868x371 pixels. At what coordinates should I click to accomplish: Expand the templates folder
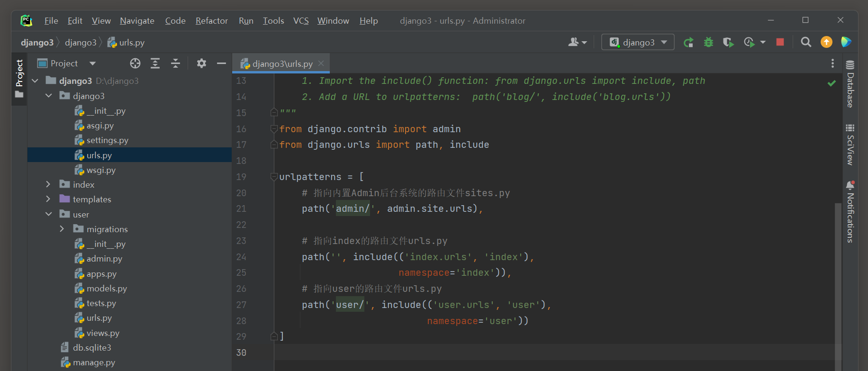tap(48, 199)
